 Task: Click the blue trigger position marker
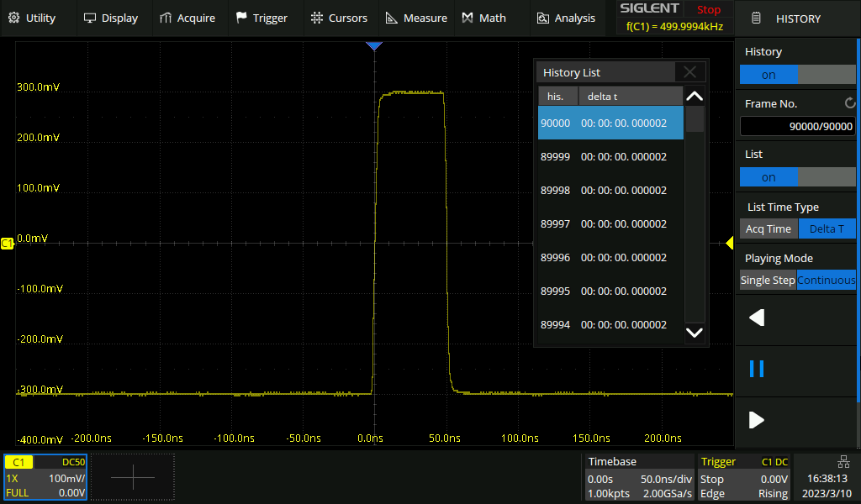[374, 46]
